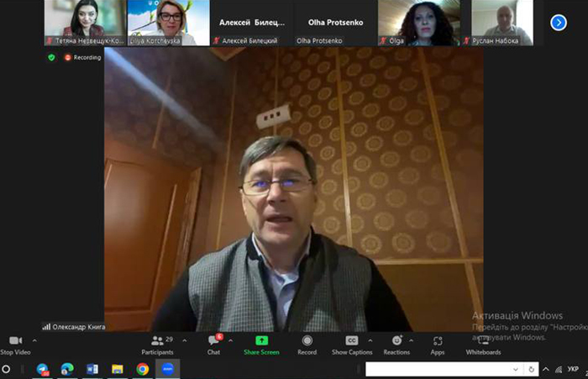Expand options arrow beside Participants

[x=185, y=340]
